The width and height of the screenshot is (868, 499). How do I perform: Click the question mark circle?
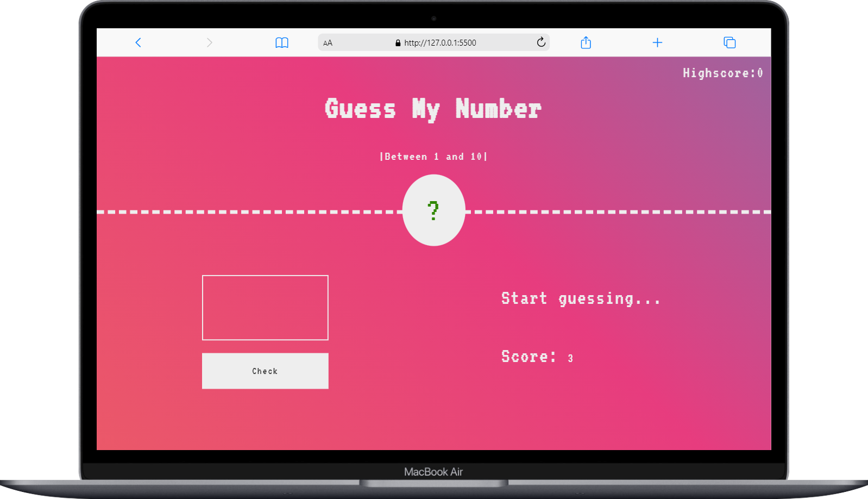[x=433, y=210]
